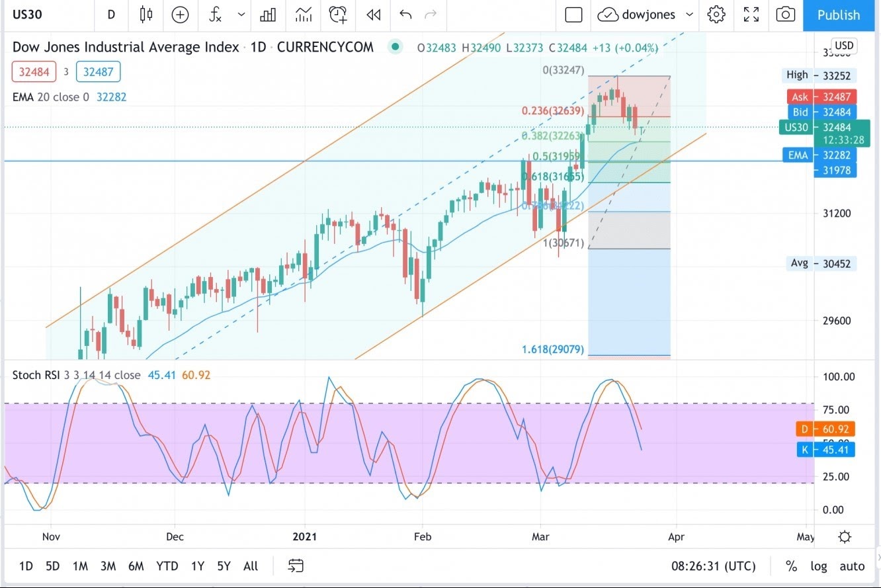Open the financials bar chart icon

tap(268, 15)
